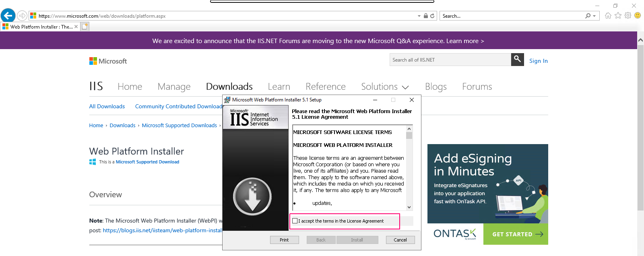Click the installer setup title bar icon
Image resolution: width=644 pixels, height=256 pixels.
click(x=227, y=100)
